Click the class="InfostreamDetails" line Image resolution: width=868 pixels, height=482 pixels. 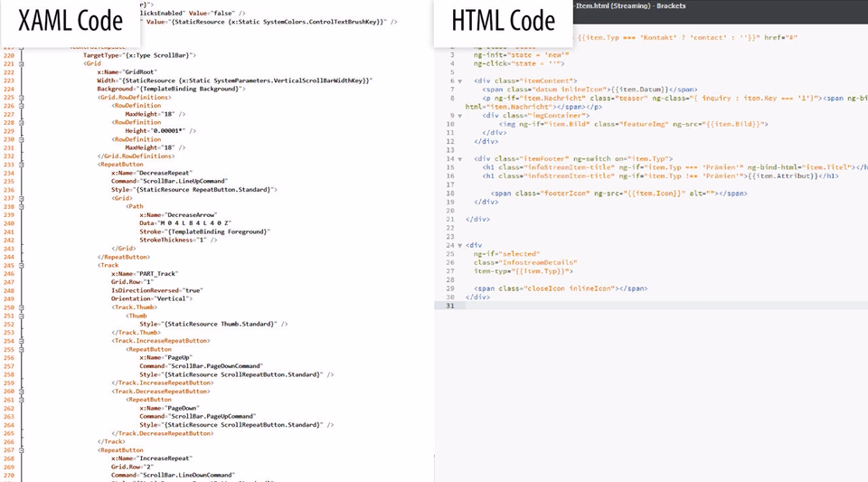tap(525, 262)
